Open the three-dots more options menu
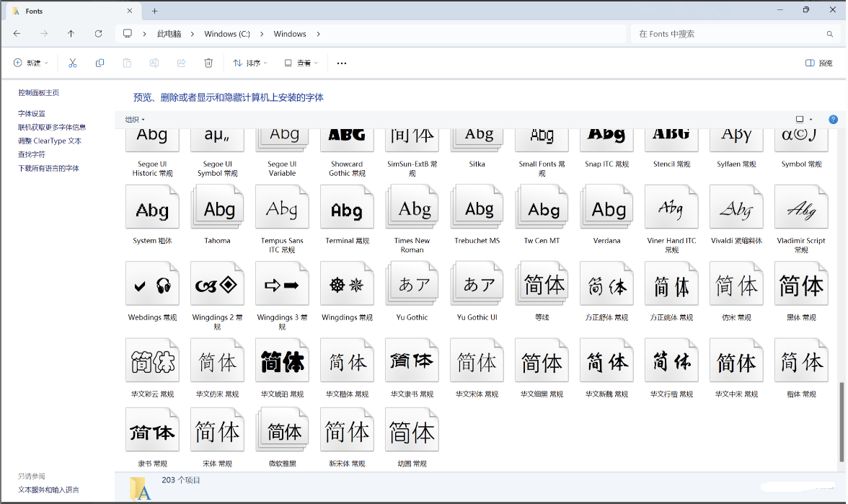The height and width of the screenshot is (504, 848). (341, 63)
